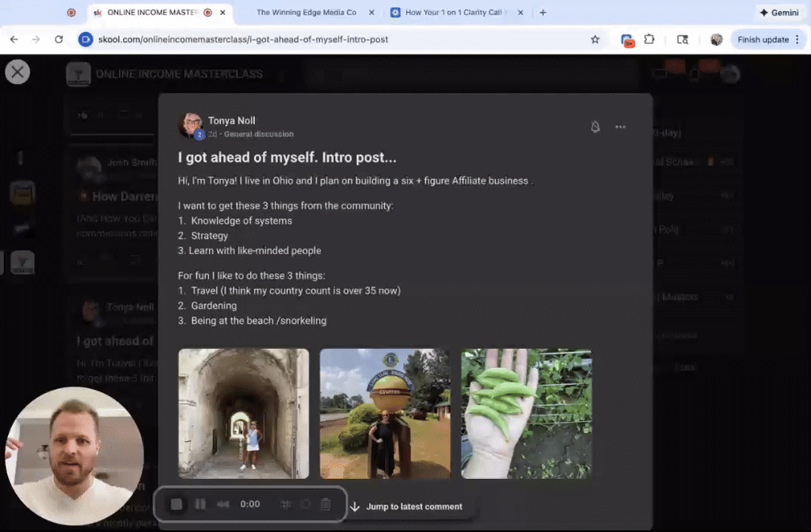This screenshot has height=532, width=811.
Task: Click the pinned tab recording icon
Action: coord(71,13)
